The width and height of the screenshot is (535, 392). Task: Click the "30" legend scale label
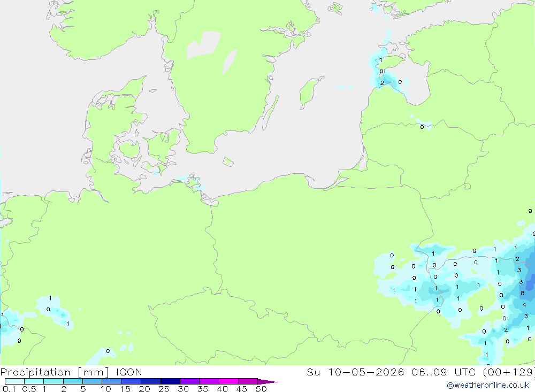point(183,389)
